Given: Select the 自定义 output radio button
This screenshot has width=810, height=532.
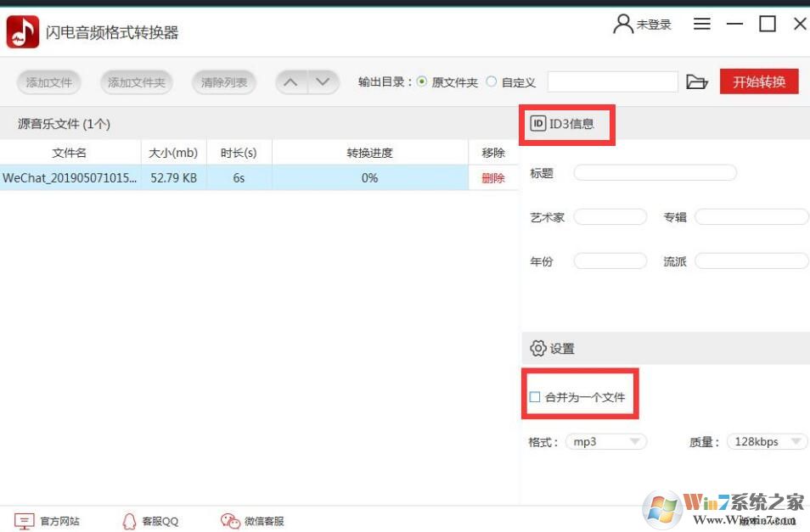Looking at the screenshot, I should 492,81.
